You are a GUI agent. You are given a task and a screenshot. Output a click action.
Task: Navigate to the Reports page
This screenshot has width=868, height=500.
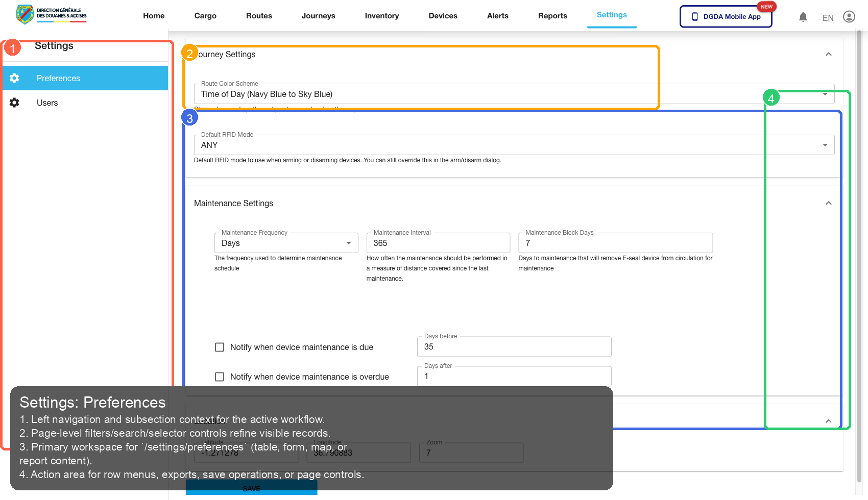(x=552, y=16)
